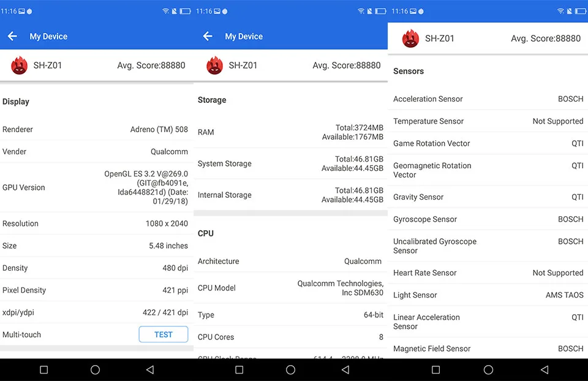
Task: Tap the Internal Storage row label
Action: tap(225, 195)
